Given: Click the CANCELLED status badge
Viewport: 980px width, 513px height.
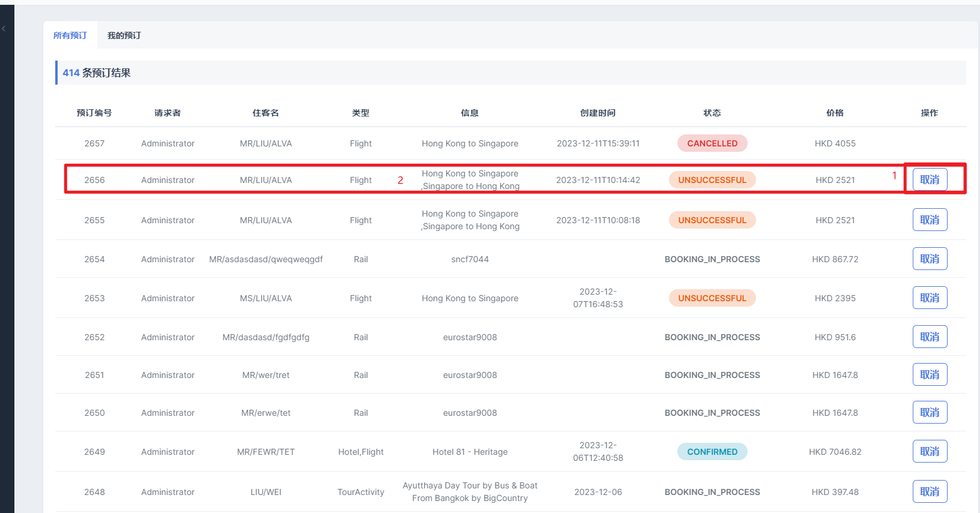Looking at the screenshot, I should [x=712, y=143].
